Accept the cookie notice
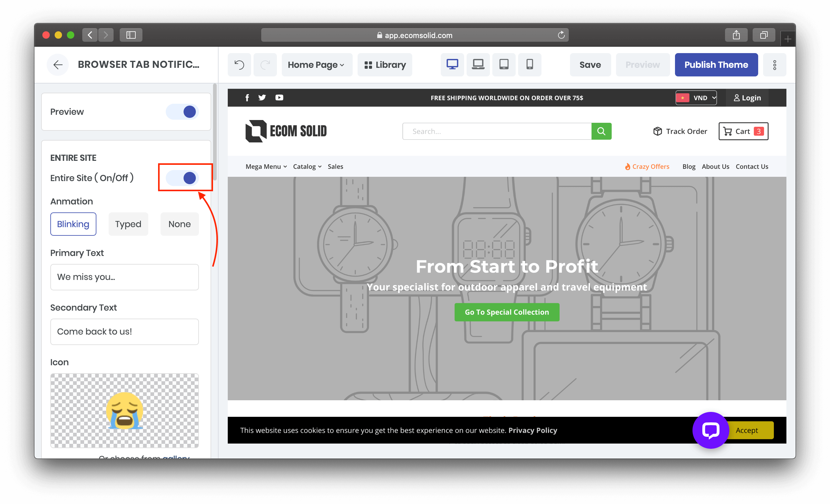 click(x=750, y=430)
